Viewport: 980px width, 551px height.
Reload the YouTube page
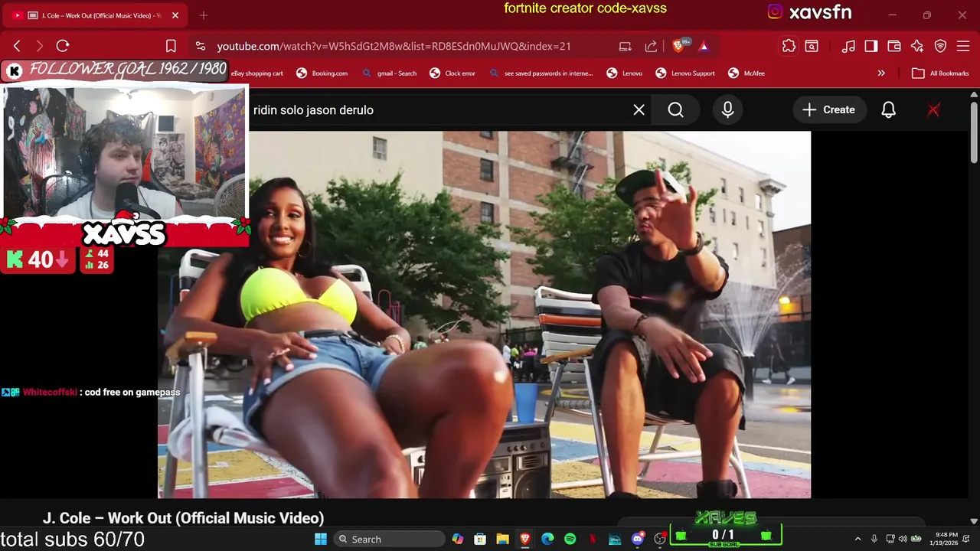pyautogui.click(x=63, y=46)
